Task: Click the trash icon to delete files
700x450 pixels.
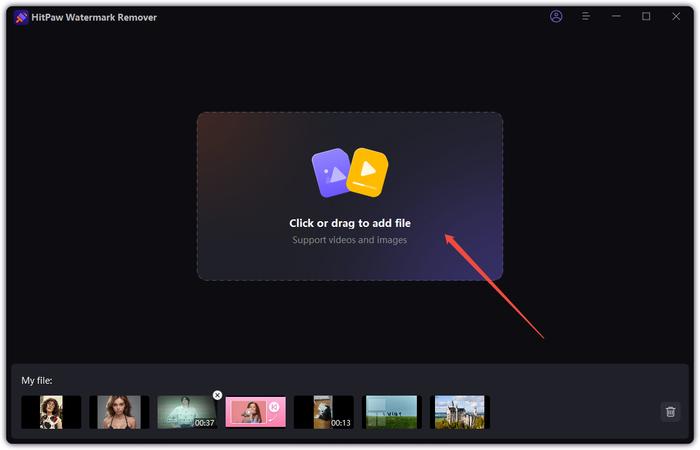Action: pos(670,411)
